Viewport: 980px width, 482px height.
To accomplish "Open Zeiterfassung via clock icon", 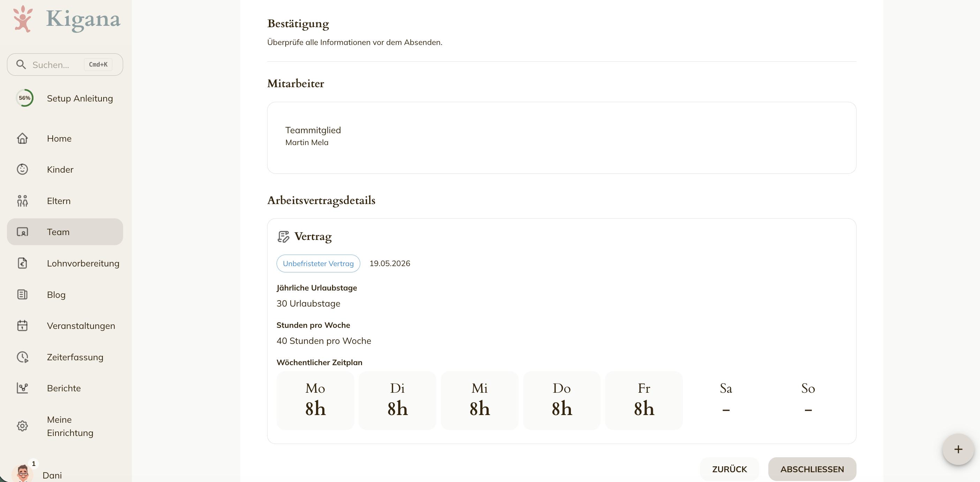I will pos(22,357).
